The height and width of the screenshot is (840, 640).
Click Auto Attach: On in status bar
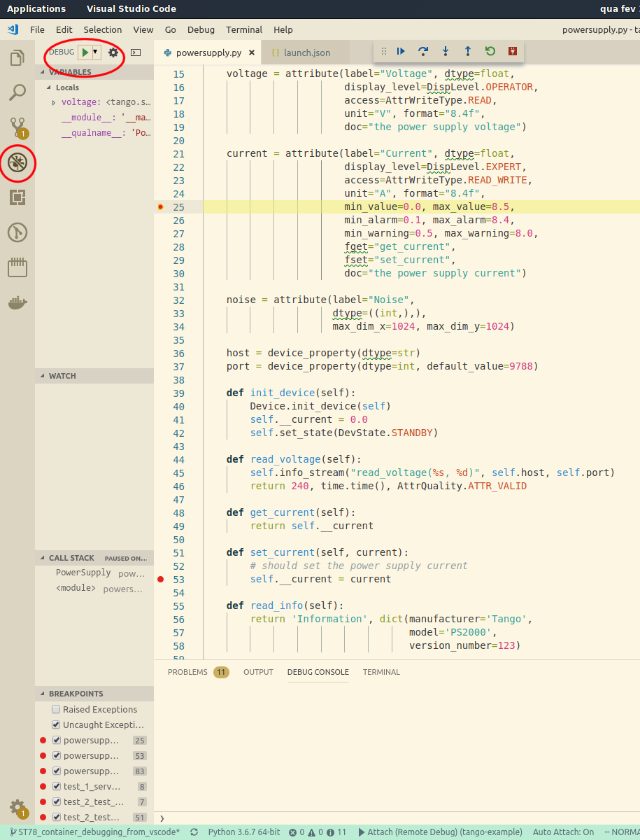click(x=563, y=832)
